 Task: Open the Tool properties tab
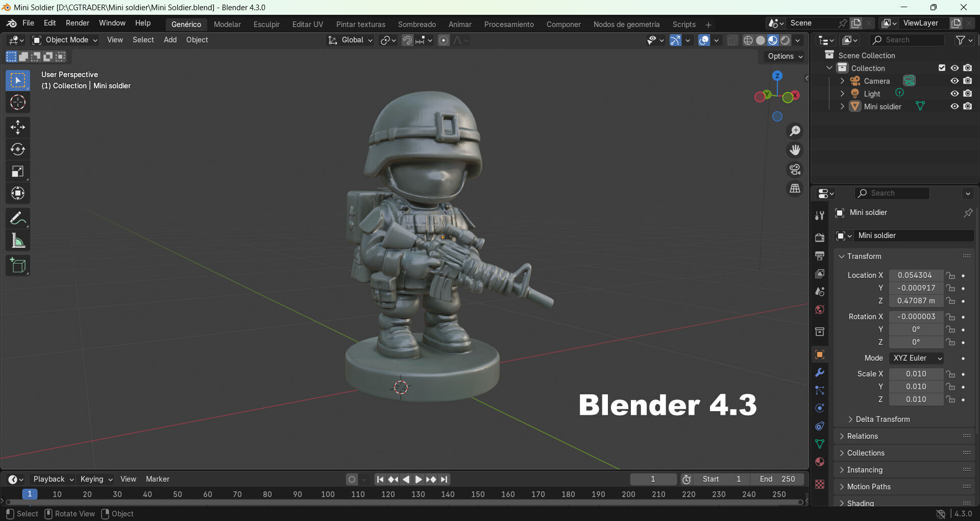pos(820,216)
